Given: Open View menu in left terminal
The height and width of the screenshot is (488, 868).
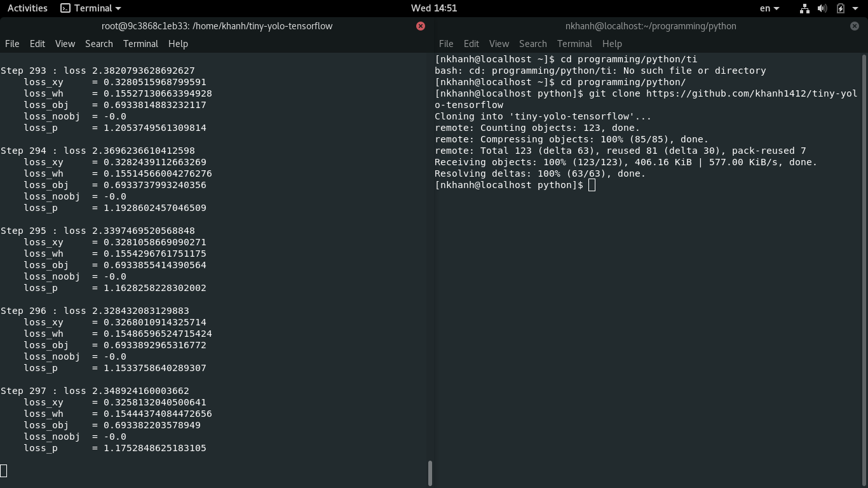Looking at the screenshot, I should click(x=65, y=44).
